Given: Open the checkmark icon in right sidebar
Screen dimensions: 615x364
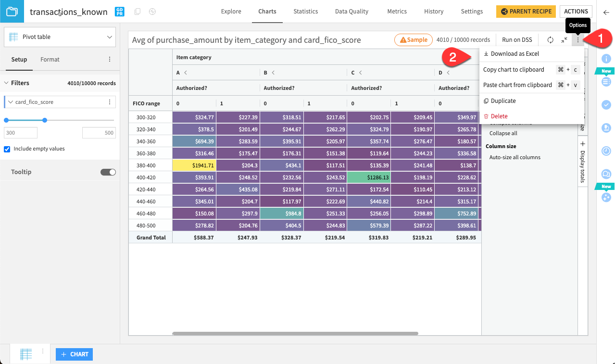Looking at the screenshot, I should (x=606, y=104).
